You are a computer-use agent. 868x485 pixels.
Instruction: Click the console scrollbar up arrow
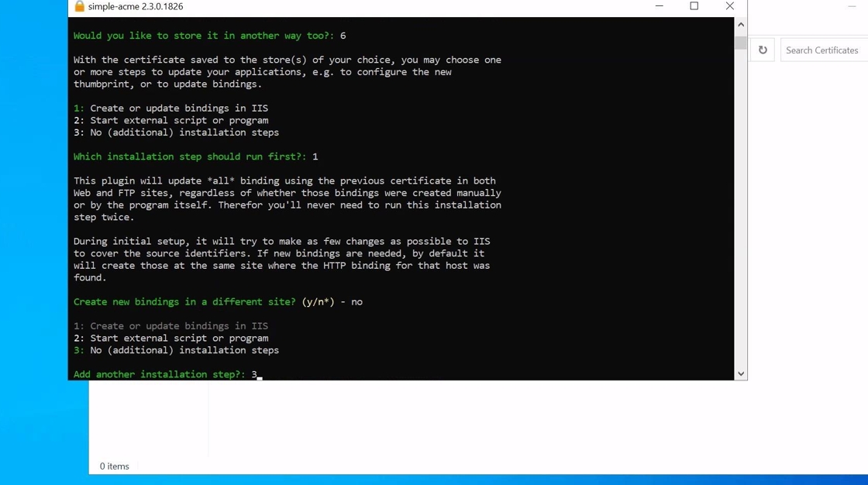(x=741, y=24)
